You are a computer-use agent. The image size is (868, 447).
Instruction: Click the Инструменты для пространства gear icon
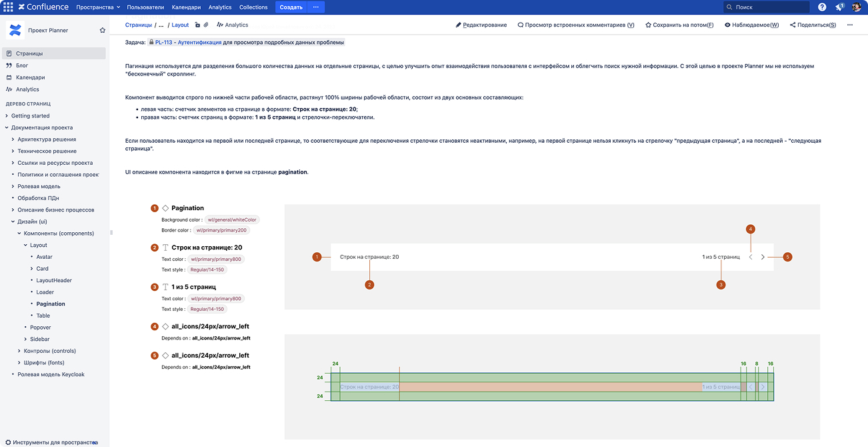8,442
